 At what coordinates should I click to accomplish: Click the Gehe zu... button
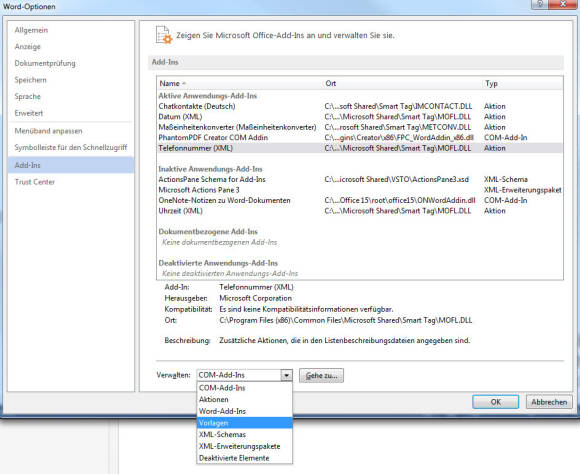(x=321, y=375)
